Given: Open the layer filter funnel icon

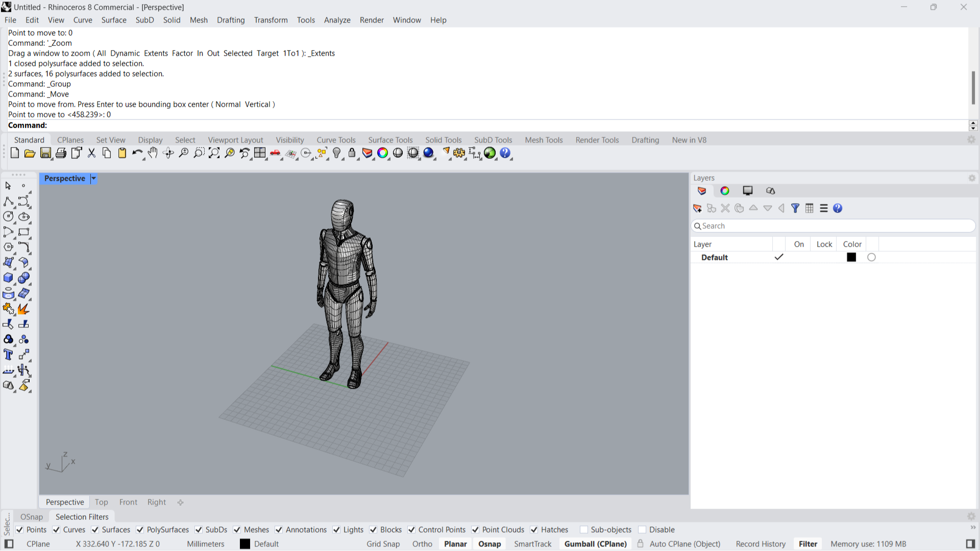Looking at the screenshot, I should coord(795,208).
